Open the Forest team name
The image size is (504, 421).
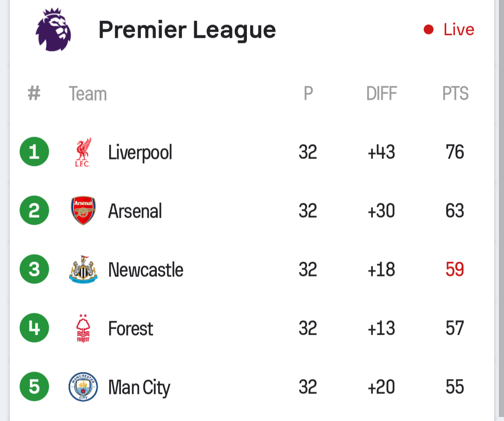coord(131,329)
